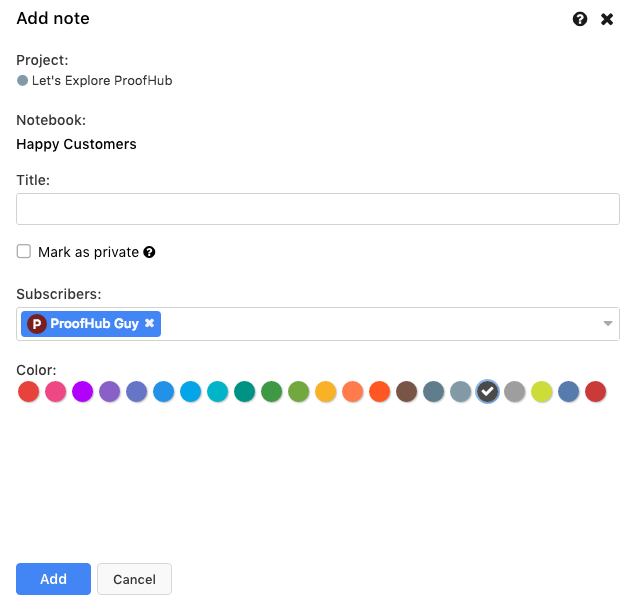The height and width of the screenshot is (595, 626).
Task: Select the blue color swatch next to indigo
Action: tap(164, 391)
